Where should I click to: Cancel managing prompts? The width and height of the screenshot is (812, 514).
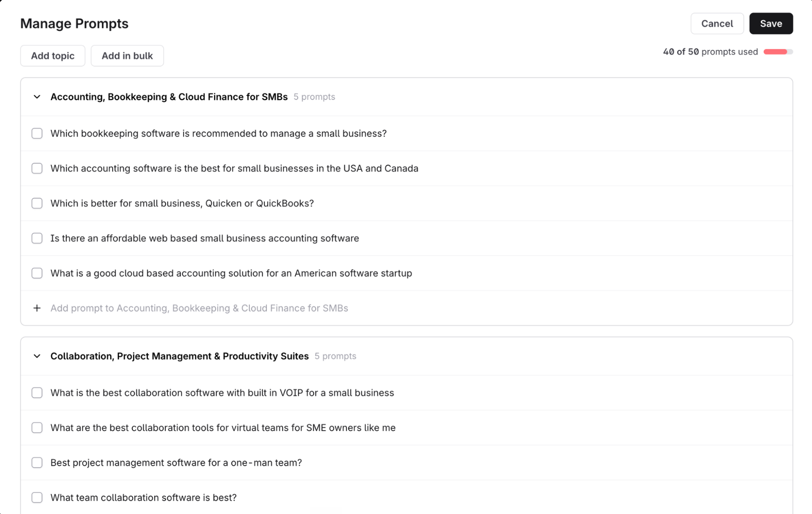coord(717,24)
